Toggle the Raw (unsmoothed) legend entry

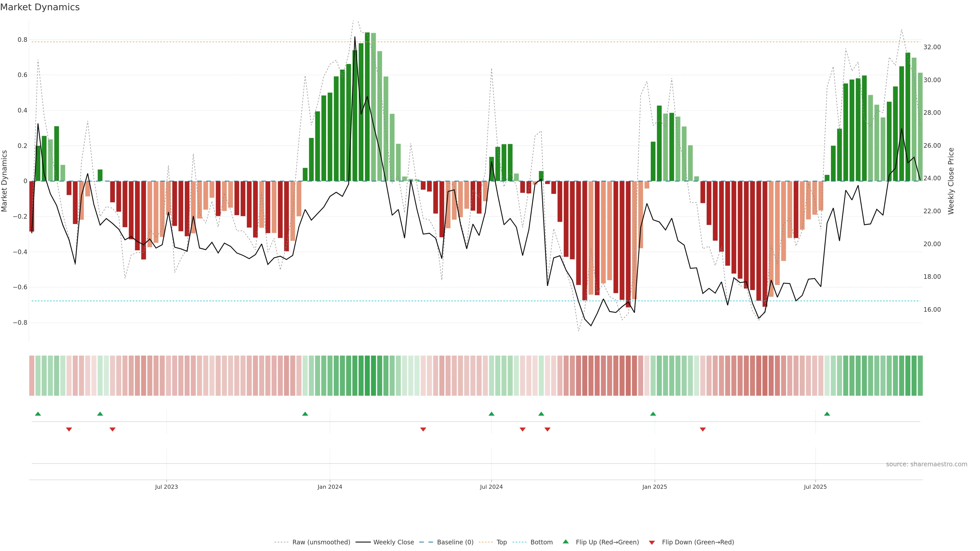pyautogui.click(x=321, y=542)
